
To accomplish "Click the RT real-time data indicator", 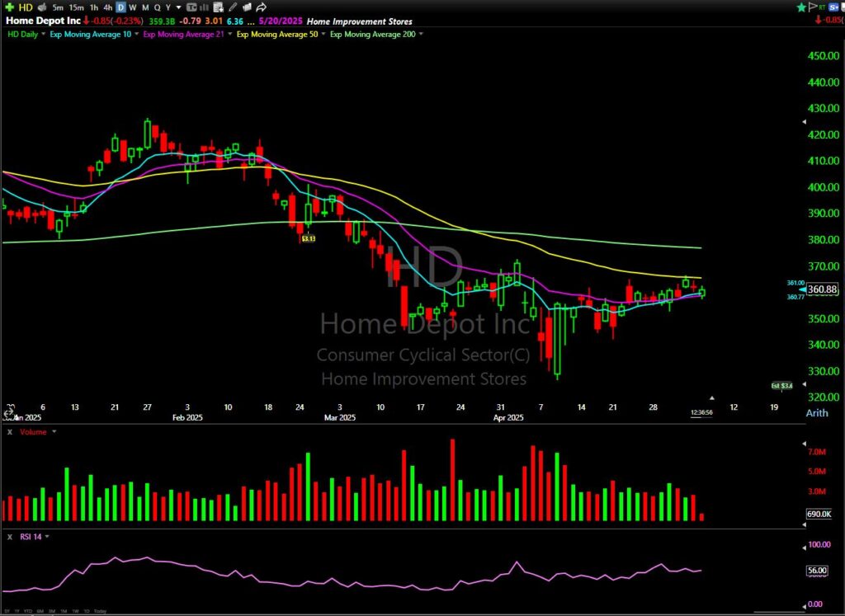I will click(822, 7).
